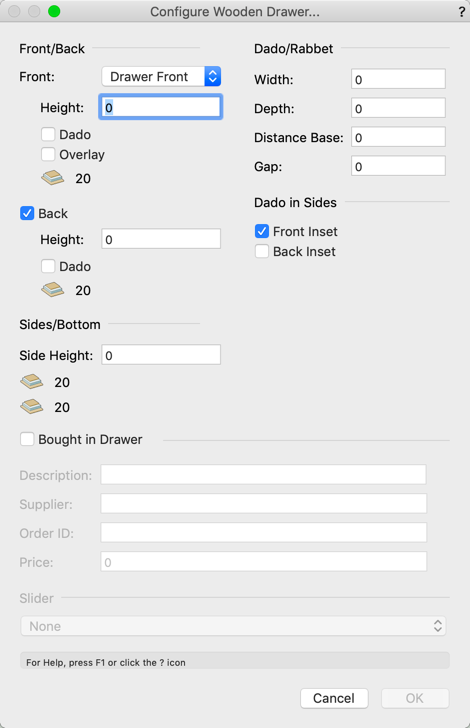Tick the Back Inset checkbox
The width and height of the screenshot is (470, 728).
pos(262,251)
